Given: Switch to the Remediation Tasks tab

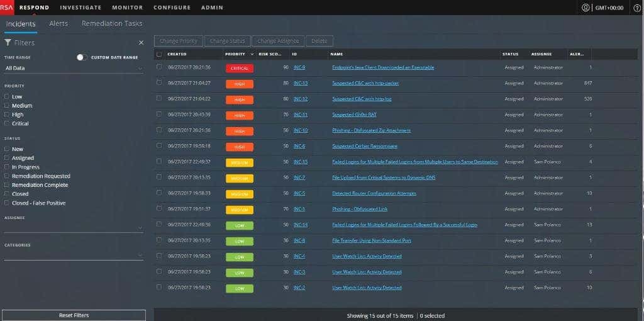Looking at the screenshot, I should 112,24.
